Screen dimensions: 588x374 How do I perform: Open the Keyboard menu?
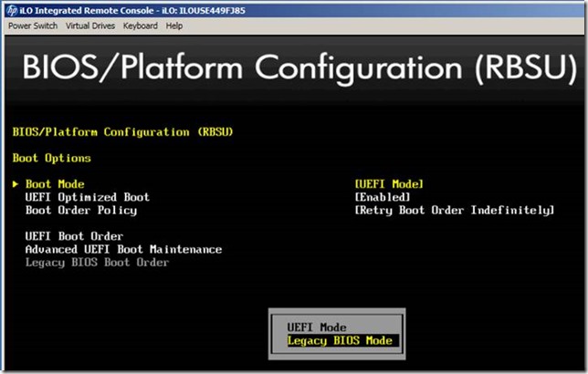[x=141, y=26]
